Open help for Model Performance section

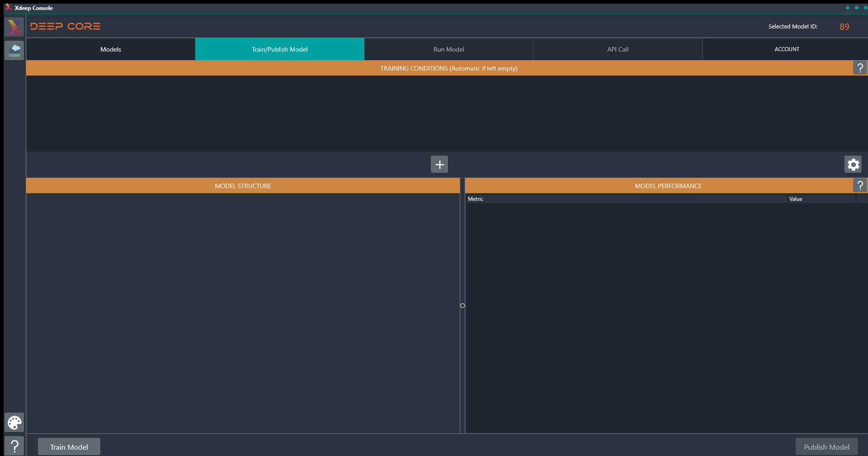[x=860, y=185]
